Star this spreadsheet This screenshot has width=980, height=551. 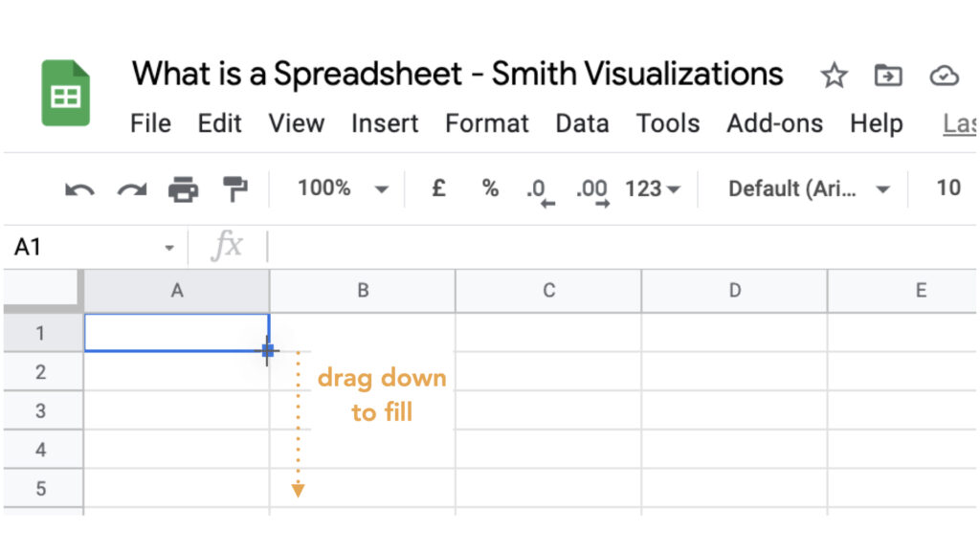tap(834, 76)
